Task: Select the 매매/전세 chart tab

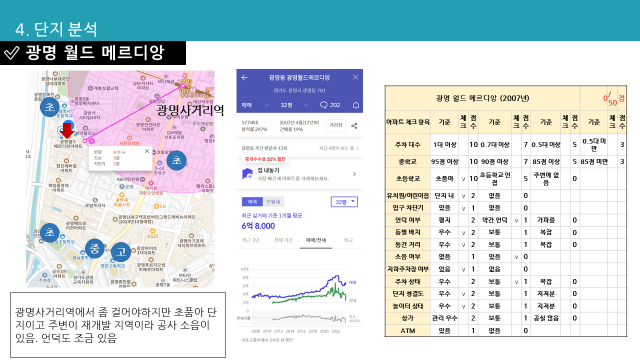Action: click(316, 240)
